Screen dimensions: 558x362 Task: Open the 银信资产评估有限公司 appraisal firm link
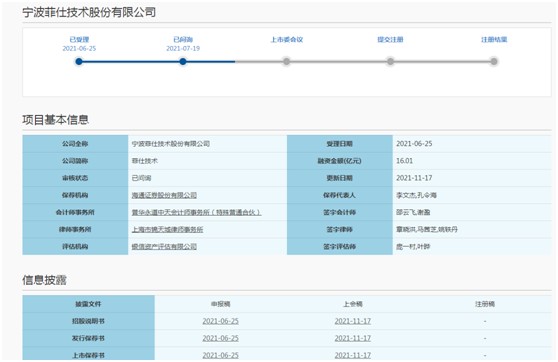pos(164,246)
